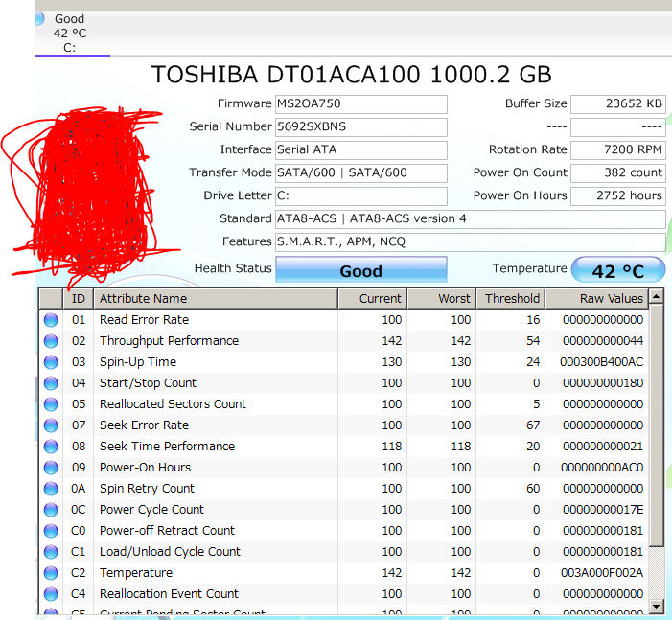Viewport: 672px width, 620px height.
Task: Click status icon for Power Cycle Count row
Action: (51, 509)
